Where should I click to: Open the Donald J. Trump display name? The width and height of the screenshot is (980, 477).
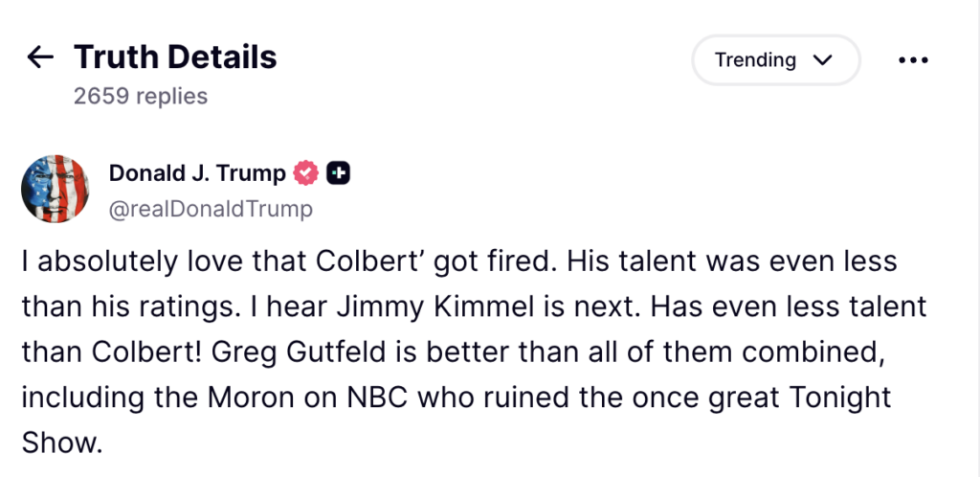pos(197,173)
